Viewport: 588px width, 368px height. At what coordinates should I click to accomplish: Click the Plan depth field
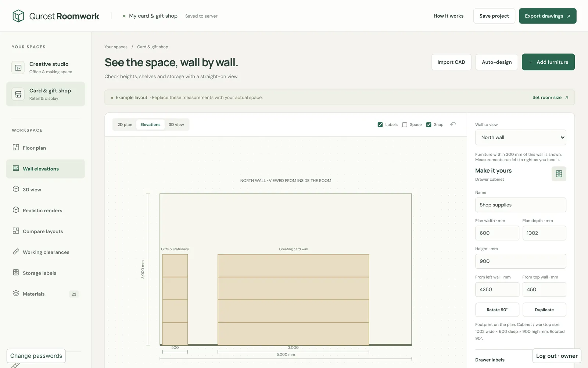click(544, 233)
